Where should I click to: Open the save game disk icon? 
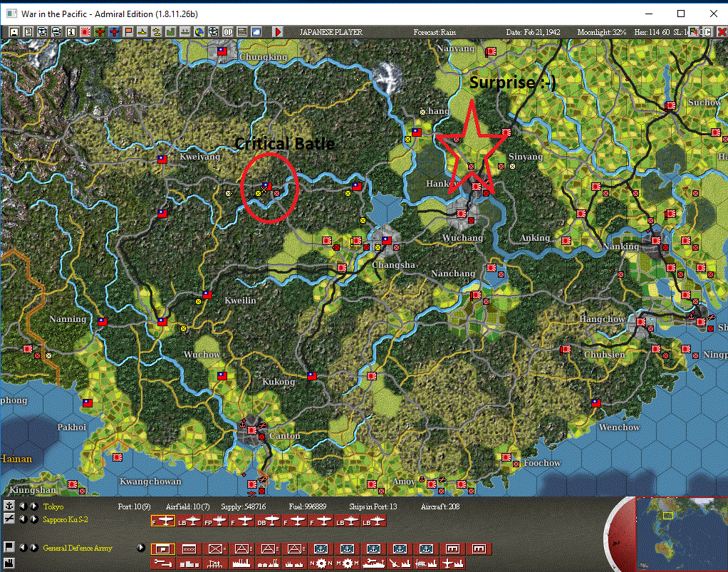click(x=14, y=32)
